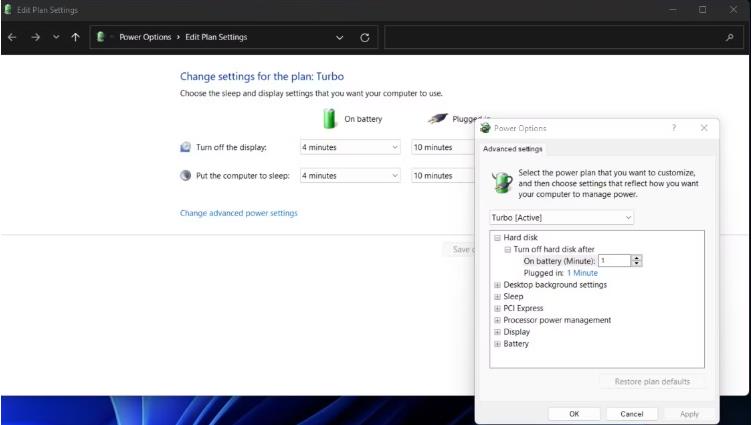
Task: Maximize the Edit Plan Settings window
Action: tap(703, 10)
